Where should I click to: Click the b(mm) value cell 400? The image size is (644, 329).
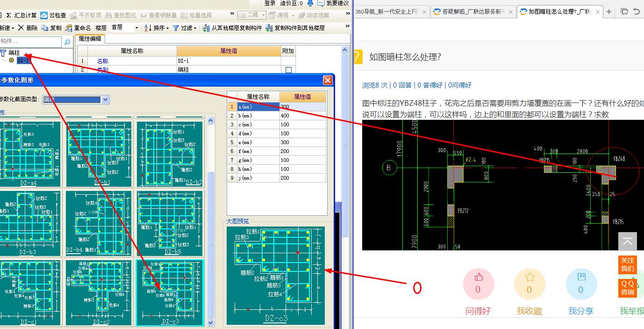tap(303, 116)
